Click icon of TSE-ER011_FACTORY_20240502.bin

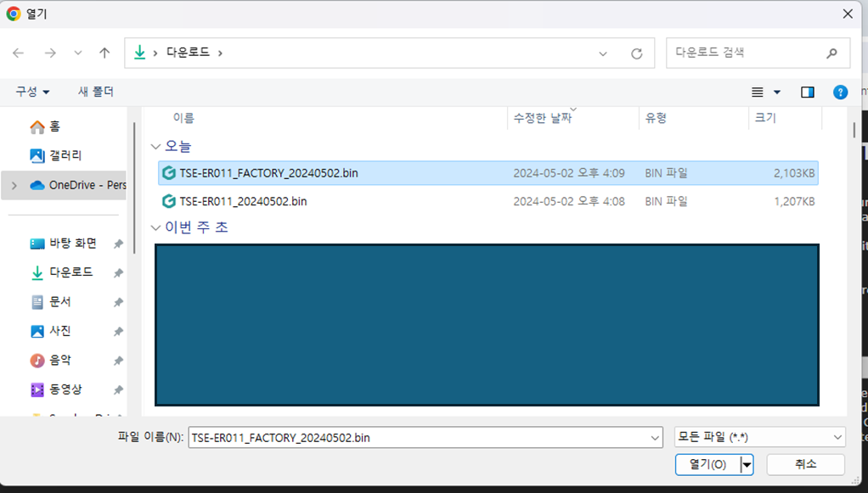click(x=169, y=173)
